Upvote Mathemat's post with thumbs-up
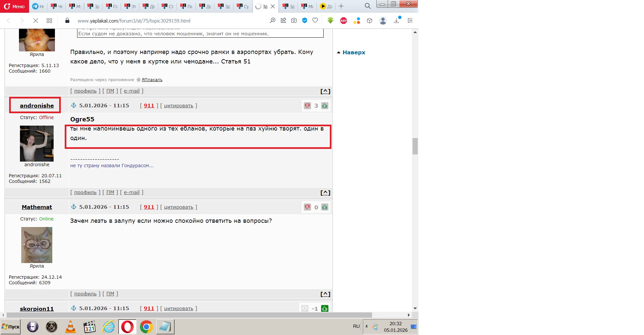This screenshot has width=644, height=335. pos(325,207)
